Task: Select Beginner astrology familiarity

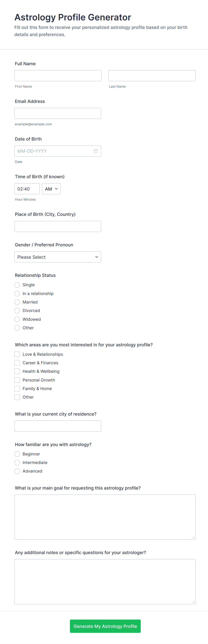Action: point(17,454)
